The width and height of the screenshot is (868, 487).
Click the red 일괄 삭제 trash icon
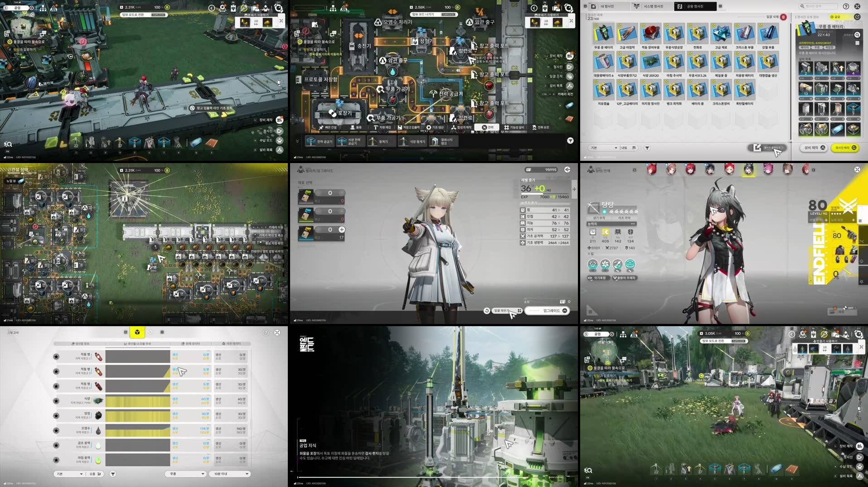coord(783,17)
